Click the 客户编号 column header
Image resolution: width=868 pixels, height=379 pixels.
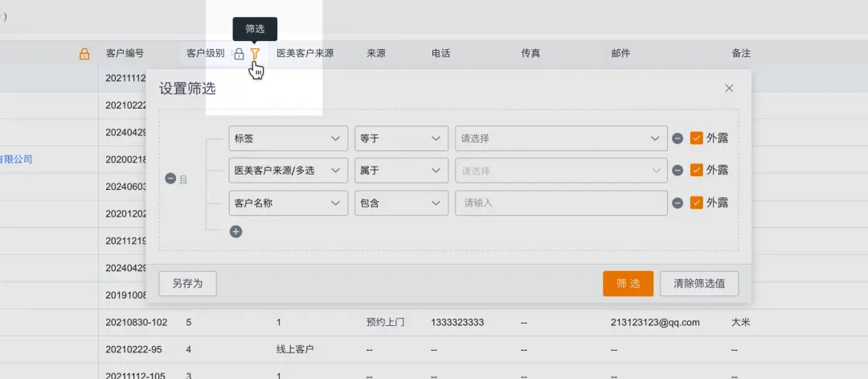click(125, 54)
